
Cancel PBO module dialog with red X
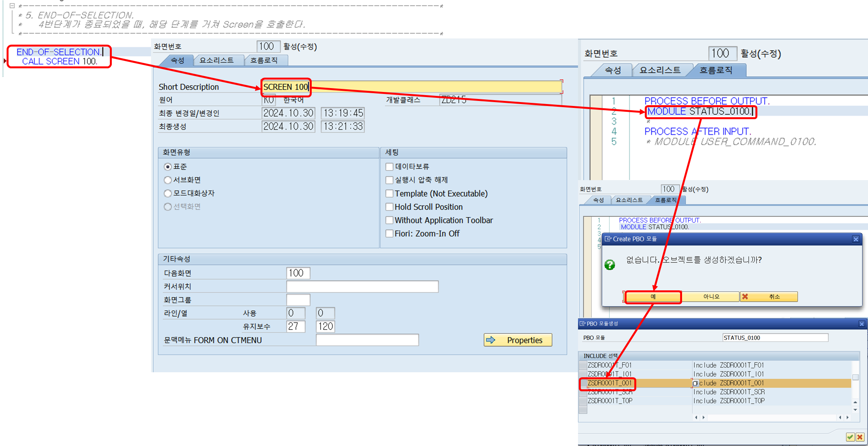point(860,437)
